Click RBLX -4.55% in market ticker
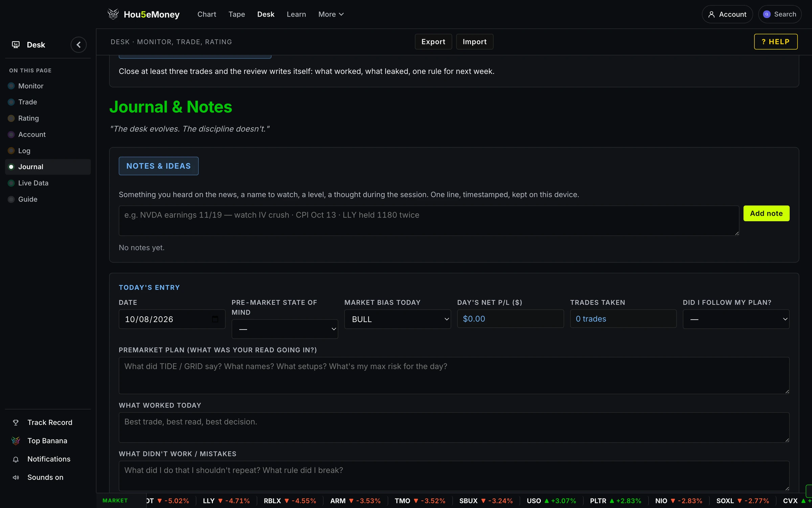The width and height of the screenshot is (812, 508). click(x=290, y=501)
